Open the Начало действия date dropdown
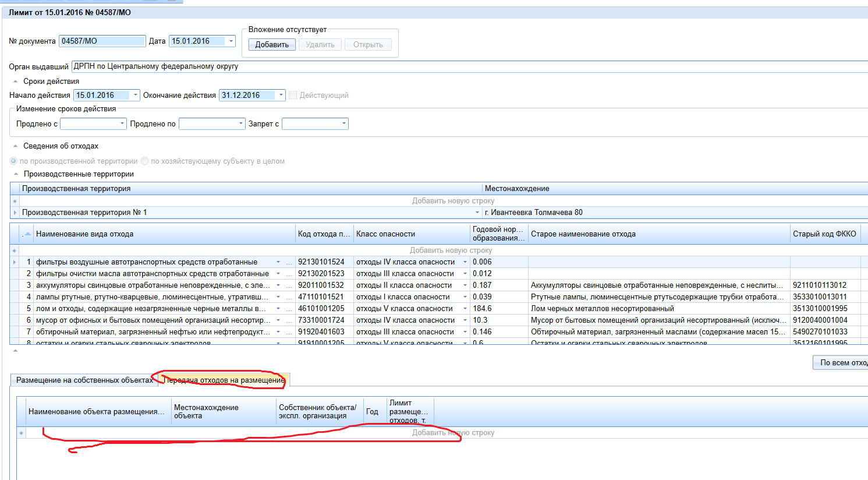 (136, 95)
